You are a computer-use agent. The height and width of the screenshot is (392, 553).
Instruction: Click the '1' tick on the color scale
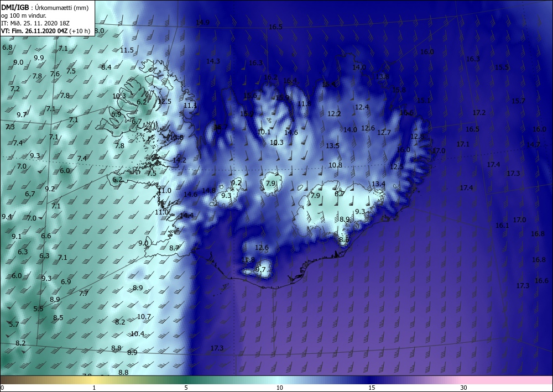click(x=94, y=388)
